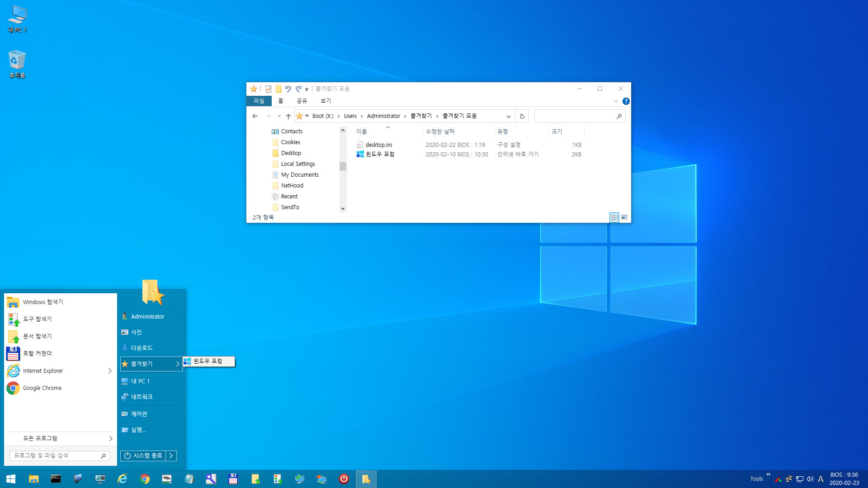Open Explorer help question mark icon
The height and width of the screenshot is (488, 868).
pyautogui.click(x=626, y=101)
